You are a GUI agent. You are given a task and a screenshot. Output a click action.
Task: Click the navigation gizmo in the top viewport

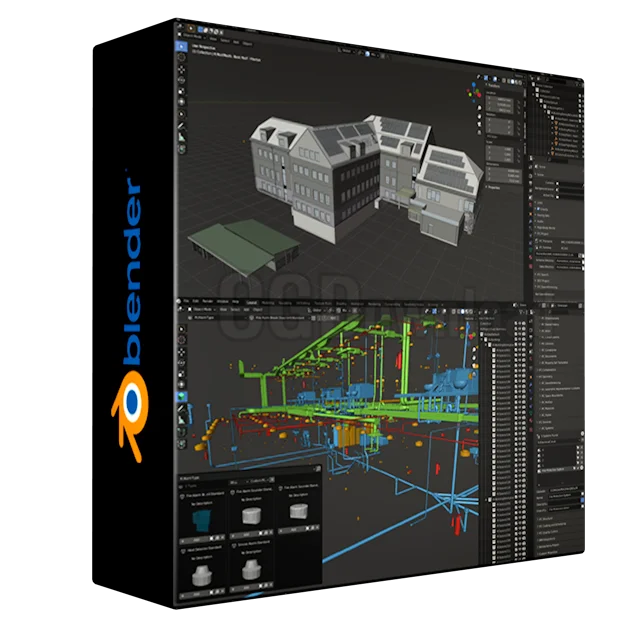(474, 92)
